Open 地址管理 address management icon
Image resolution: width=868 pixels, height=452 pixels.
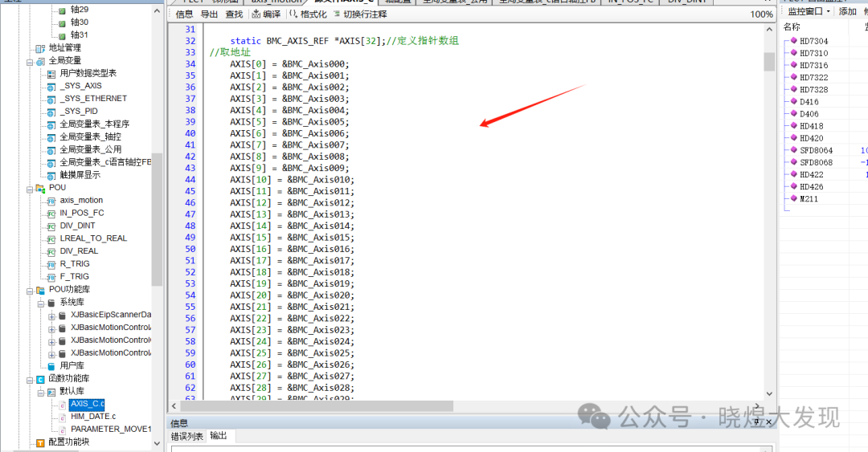pos(40,48)
